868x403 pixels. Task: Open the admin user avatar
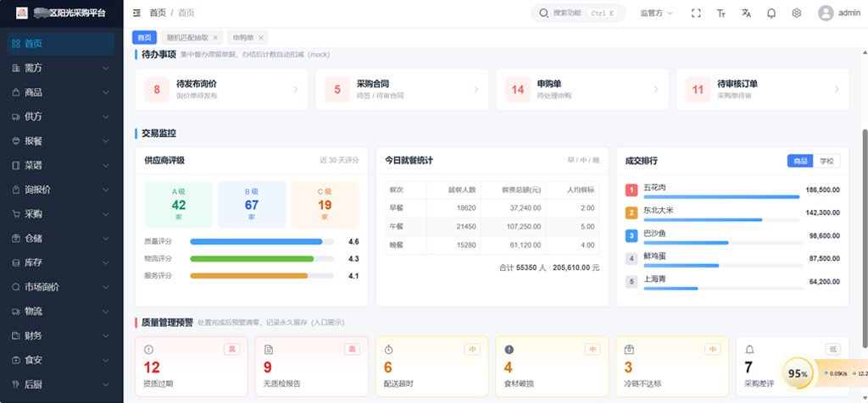point(826,14)
